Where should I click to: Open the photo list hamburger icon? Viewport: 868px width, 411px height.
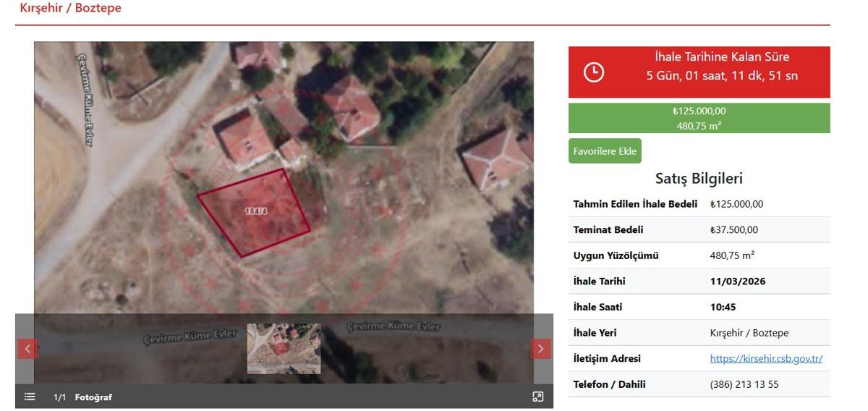coord(30,397)
